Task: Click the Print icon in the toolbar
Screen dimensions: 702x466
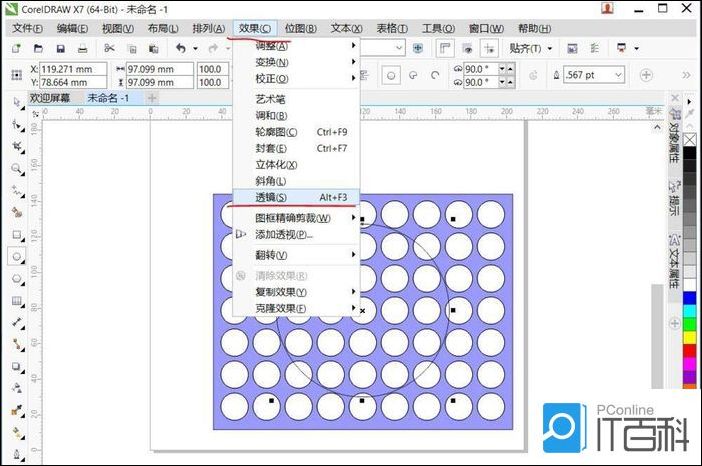Action: tap(84, 48)
